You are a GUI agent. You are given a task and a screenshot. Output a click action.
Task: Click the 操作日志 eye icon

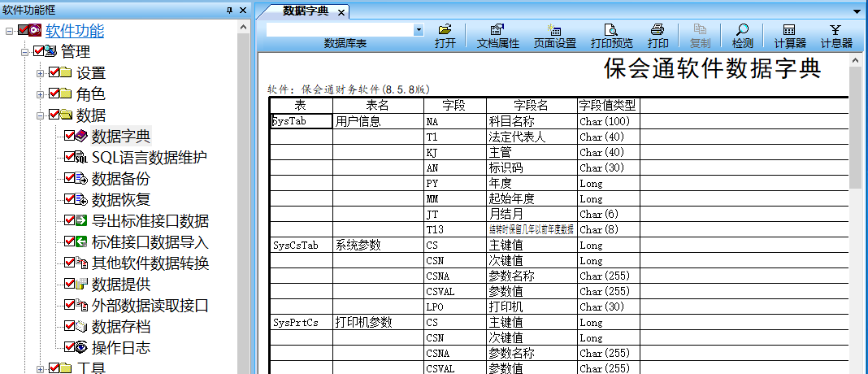pos(80,347)
